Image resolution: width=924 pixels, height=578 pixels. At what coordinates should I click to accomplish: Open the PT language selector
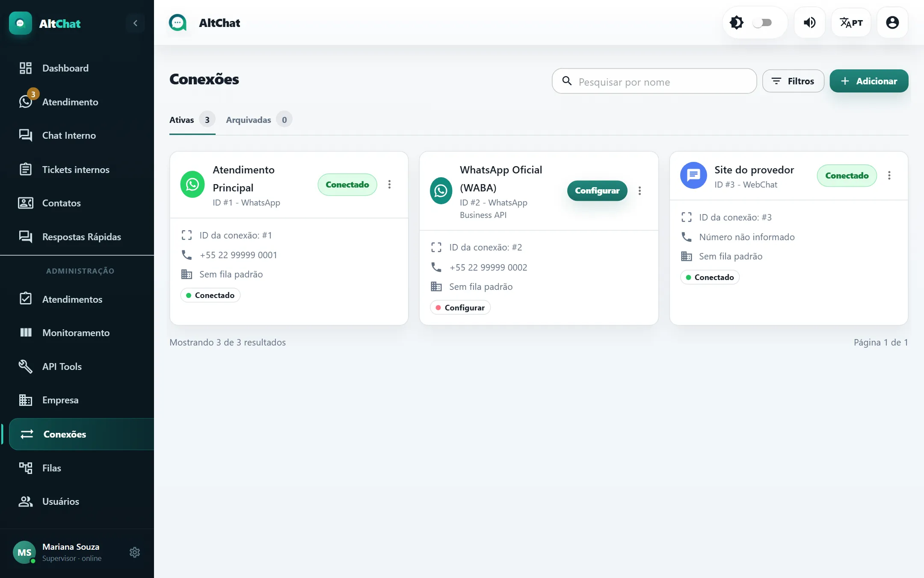(x=851, y=23)
